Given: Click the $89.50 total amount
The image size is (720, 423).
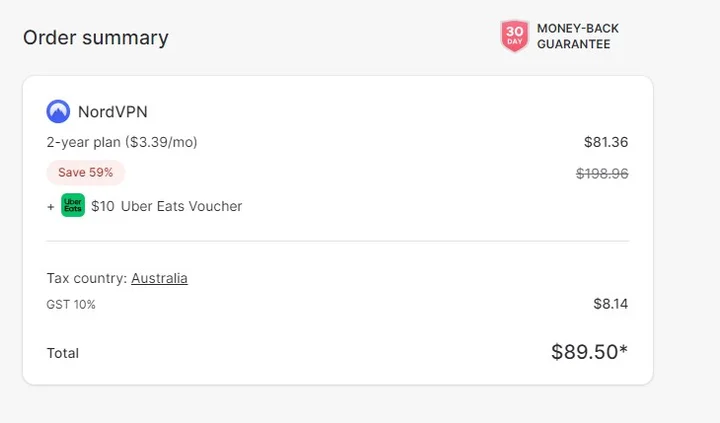Looking at the screenshot, I should coord(589,352).
